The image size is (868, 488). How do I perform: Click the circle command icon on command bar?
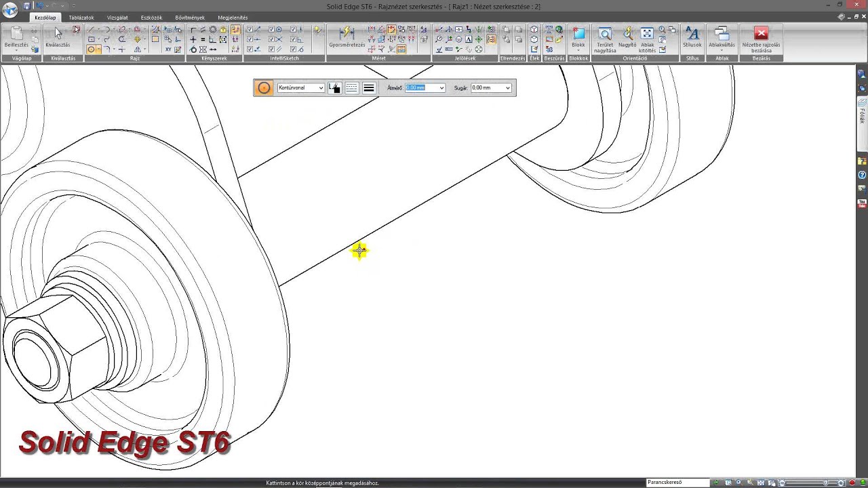[264, 87]
